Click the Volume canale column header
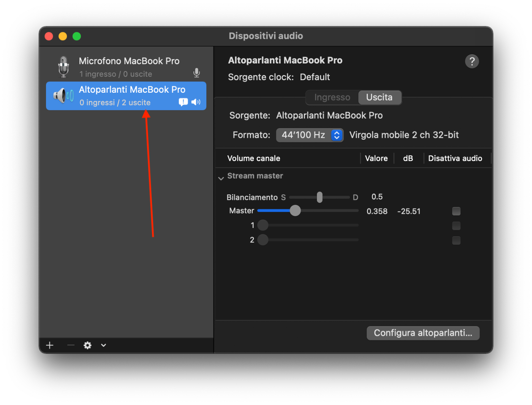Viewport: 532px width, 405px height. pos(253,158)
